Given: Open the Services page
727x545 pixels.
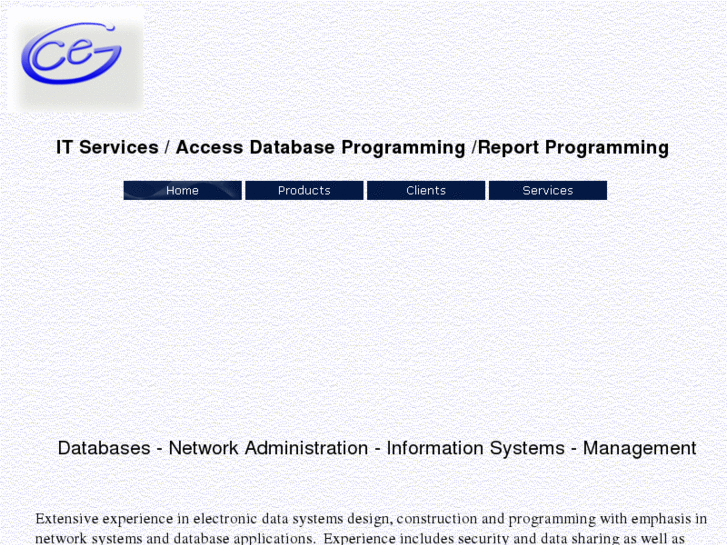Looking at the screenshot, I should (x=548, y=190).
